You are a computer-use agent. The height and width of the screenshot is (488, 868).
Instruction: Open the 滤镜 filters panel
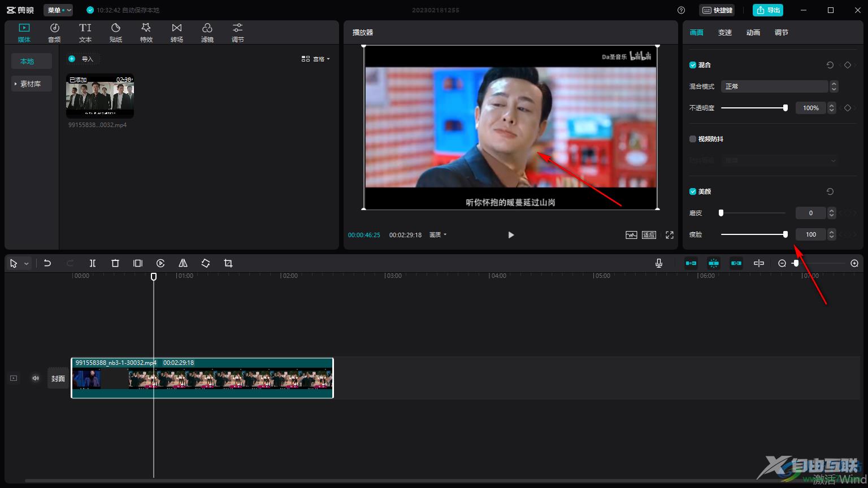click(207, 33)
